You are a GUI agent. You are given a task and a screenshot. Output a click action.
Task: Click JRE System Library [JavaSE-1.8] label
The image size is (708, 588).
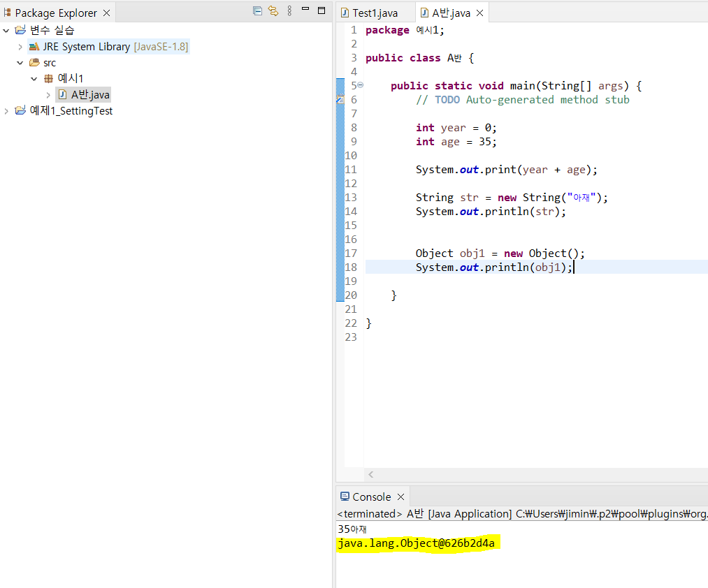(115, 47)
